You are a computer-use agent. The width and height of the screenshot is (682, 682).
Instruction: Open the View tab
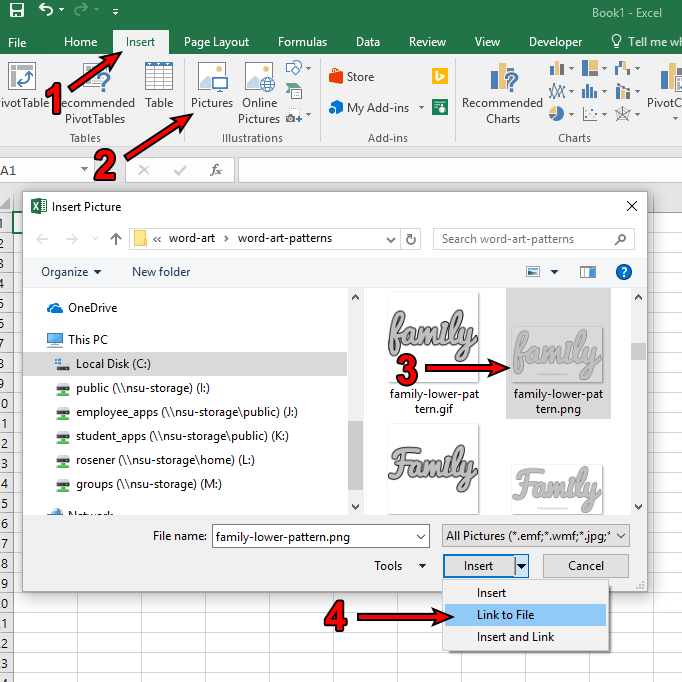tap(487, 42)
